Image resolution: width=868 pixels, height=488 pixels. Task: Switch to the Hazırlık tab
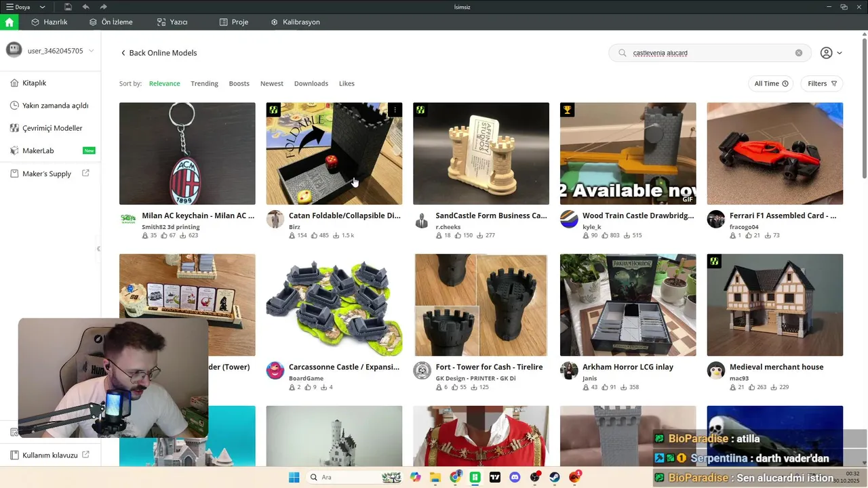coord(50,22)
